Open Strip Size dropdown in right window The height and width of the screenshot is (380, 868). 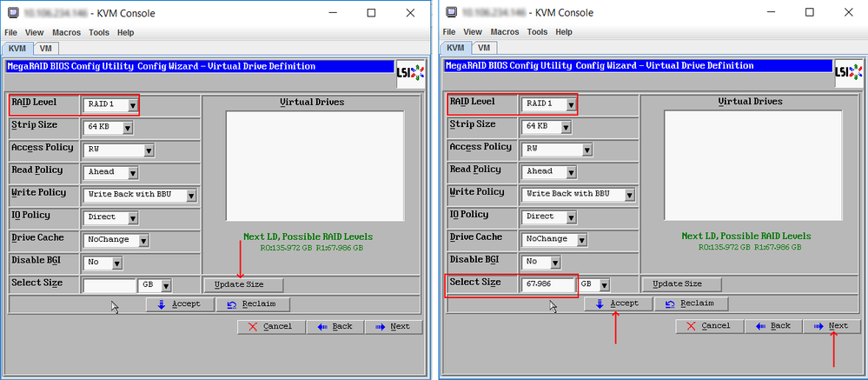coord(547,127)
